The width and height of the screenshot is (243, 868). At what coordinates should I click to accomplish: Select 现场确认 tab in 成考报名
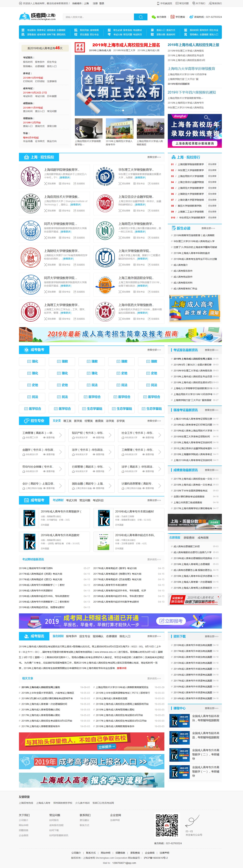98,636
